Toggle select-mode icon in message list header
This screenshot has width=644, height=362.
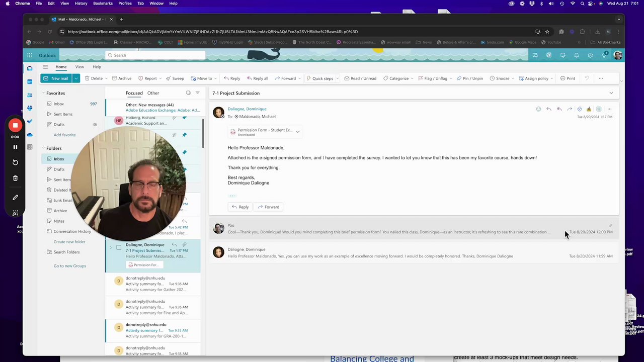click(x=188, y=93)
